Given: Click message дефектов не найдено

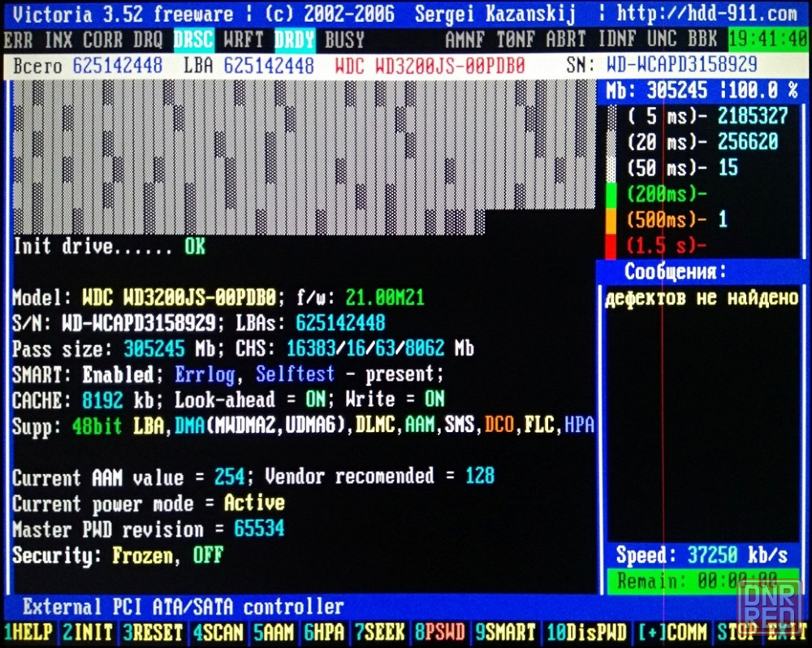Looking at the screenshot, I should coord(702,298).
